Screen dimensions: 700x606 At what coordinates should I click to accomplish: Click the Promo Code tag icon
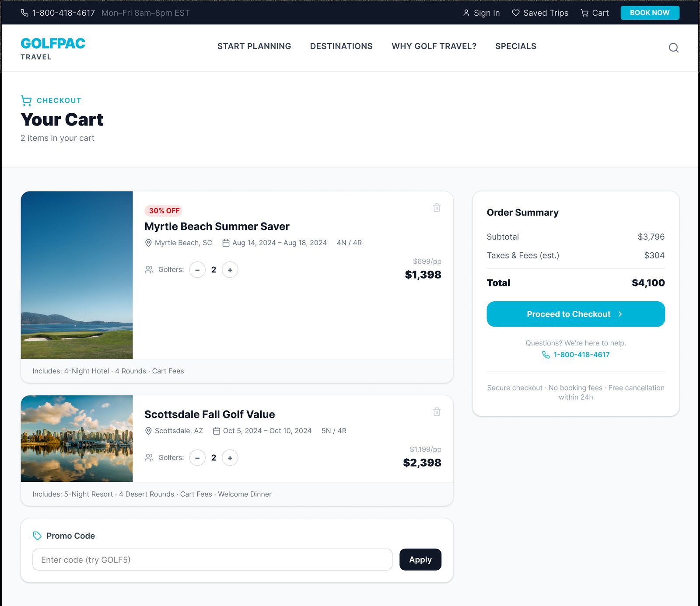pyautogui.click(x=37, y=536)
